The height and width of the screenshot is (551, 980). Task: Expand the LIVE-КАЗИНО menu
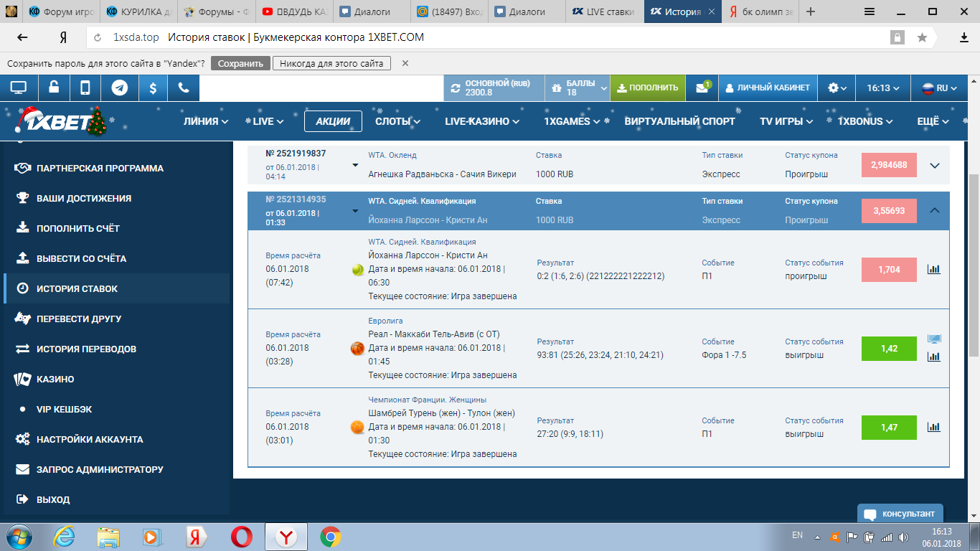(482, 121)
